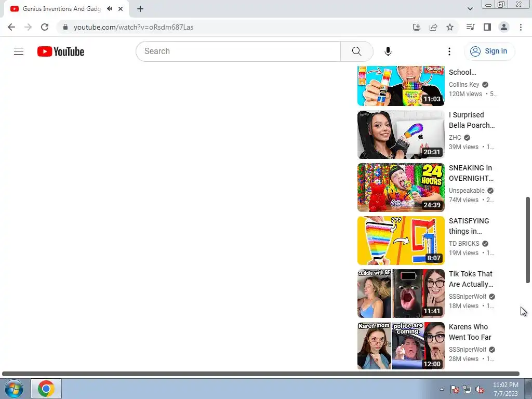532x399 pixels.
Task: Click the title Karens Who Went Too Far
Action: tap(470, 332)
